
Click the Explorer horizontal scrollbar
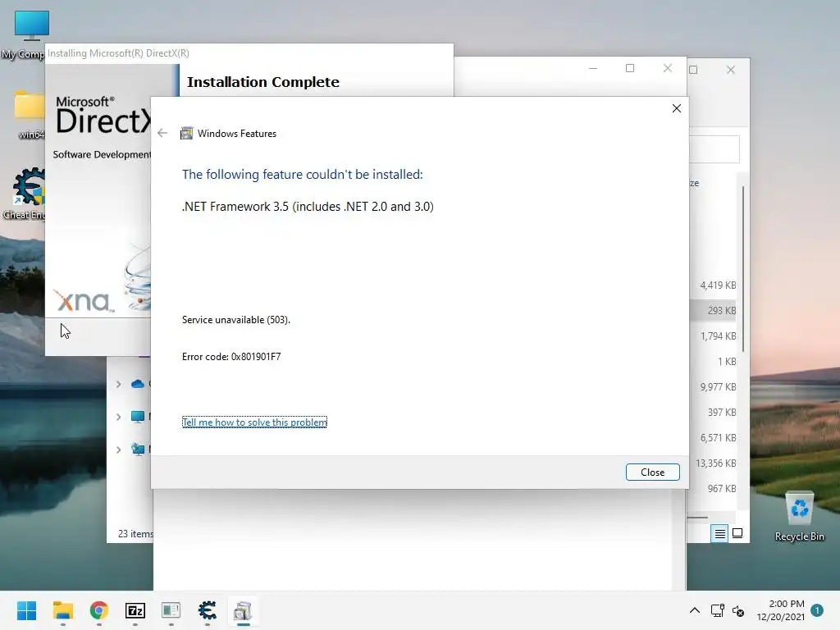pyautogui.click(x=698, y=518)
